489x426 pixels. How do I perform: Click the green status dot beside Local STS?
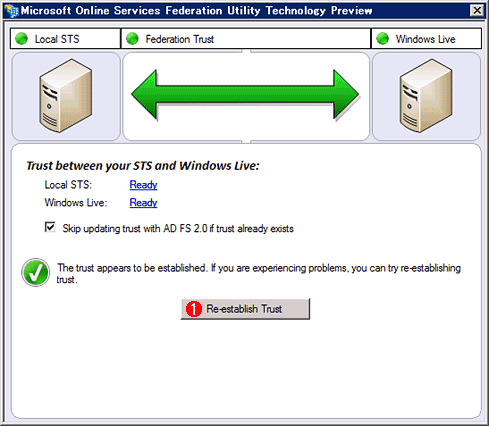(22, 39)
